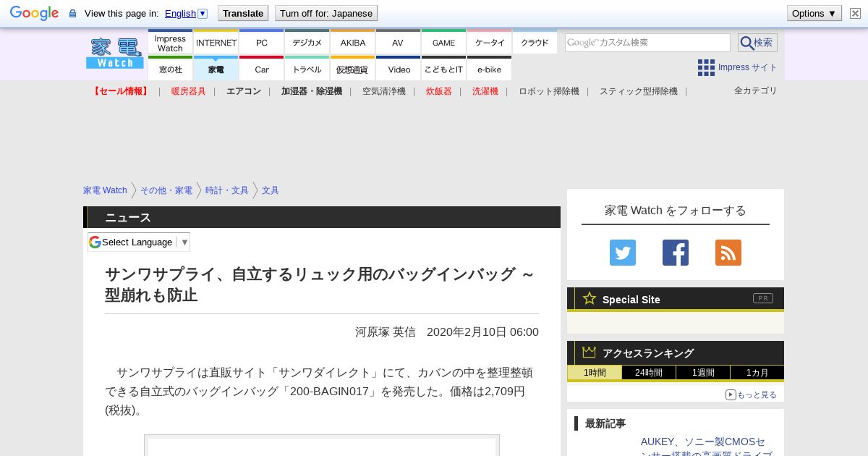Click the 家電 Watch site logo
This screenshot has width=868, height=456.
click(x=115, y=54)
